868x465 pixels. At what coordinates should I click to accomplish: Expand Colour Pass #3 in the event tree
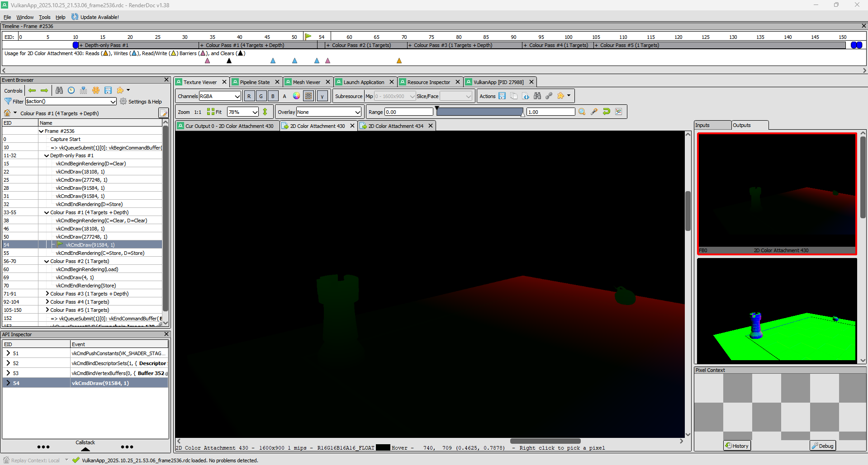pyautogui.click(x=47, y=294)
